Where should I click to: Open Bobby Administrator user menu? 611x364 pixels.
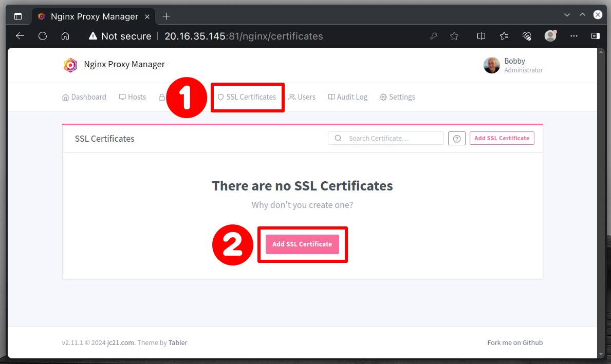[513, 65]
